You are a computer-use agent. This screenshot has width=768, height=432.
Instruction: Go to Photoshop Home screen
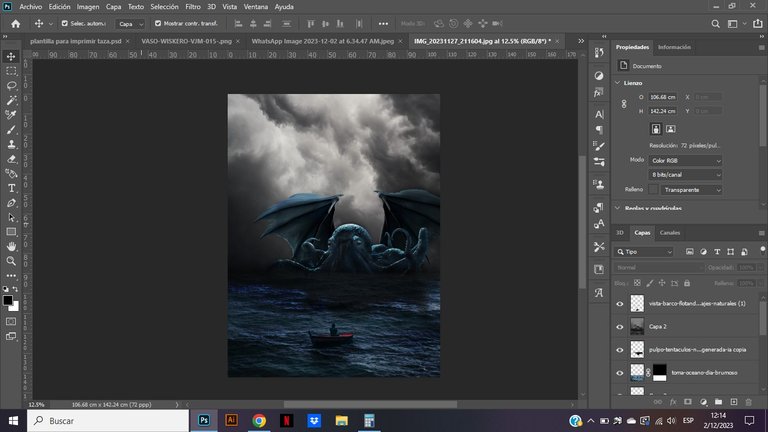tap(16, 24)
